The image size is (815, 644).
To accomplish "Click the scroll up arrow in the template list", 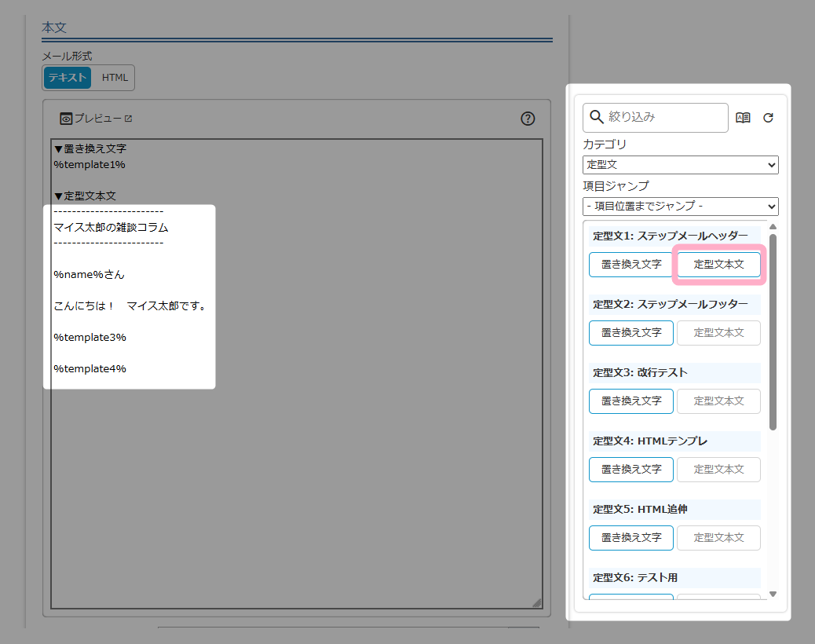I will pyautogui.click(x=773, y=227).
